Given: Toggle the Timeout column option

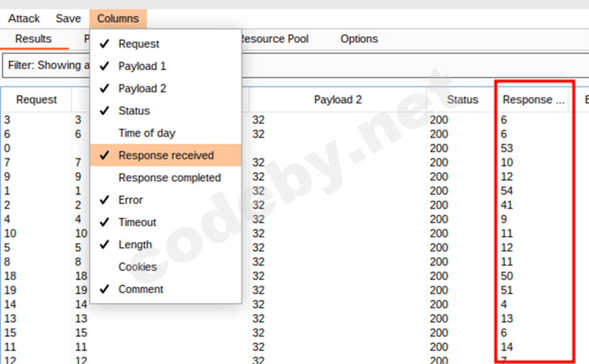Looking at the screenshot, I should (x=137, y=222).
